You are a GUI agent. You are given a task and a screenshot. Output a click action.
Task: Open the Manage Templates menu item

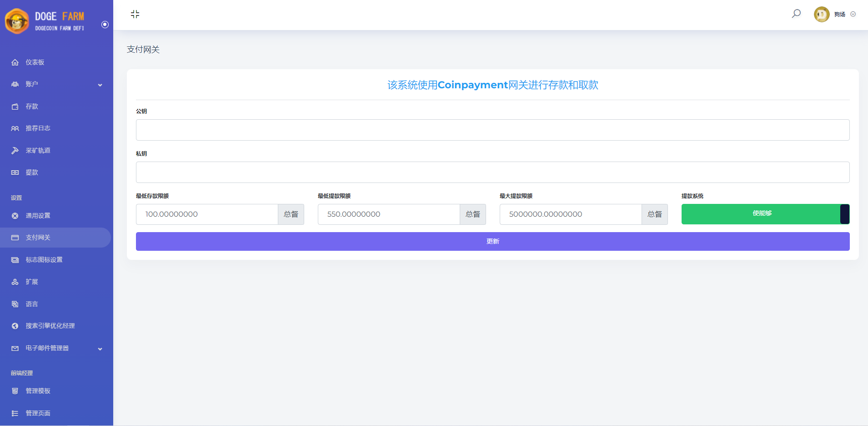(x=38, y=391)
